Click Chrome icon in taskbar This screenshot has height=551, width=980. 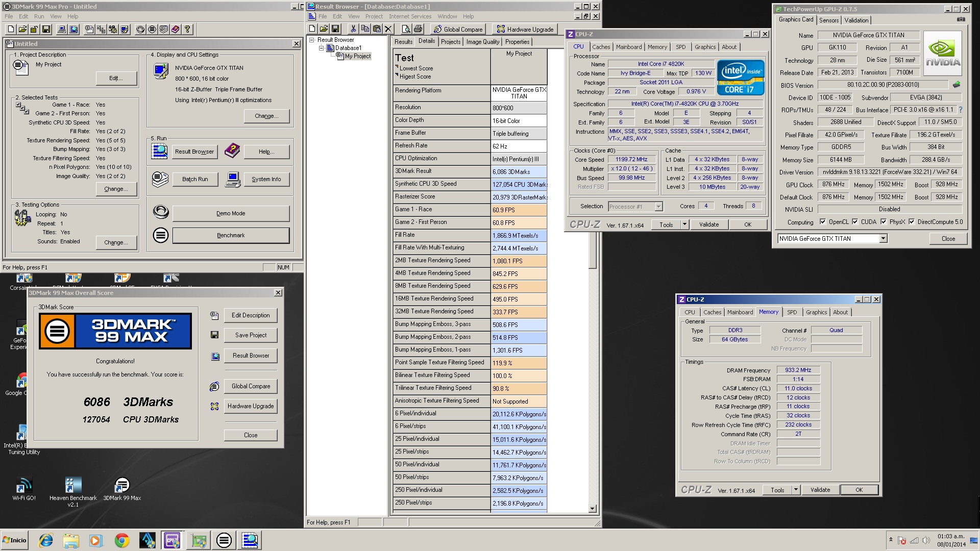121,540
